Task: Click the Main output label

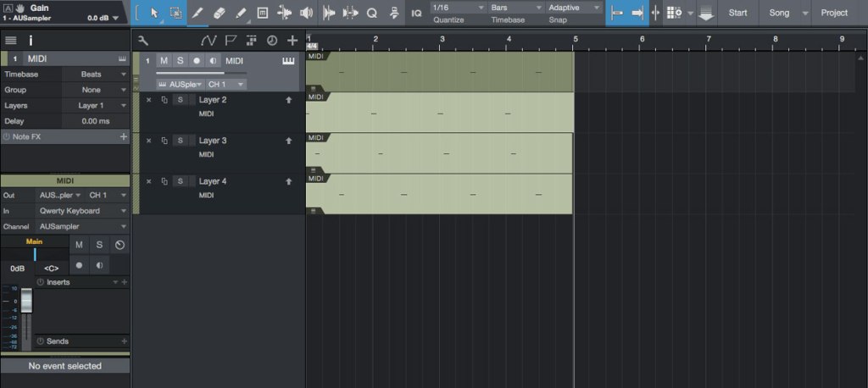Action: pos(34,242)
